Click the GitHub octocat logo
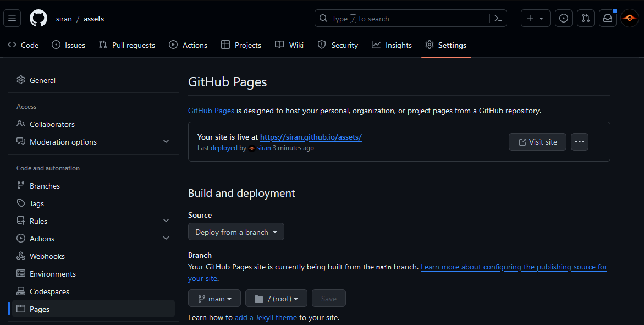 38,18
